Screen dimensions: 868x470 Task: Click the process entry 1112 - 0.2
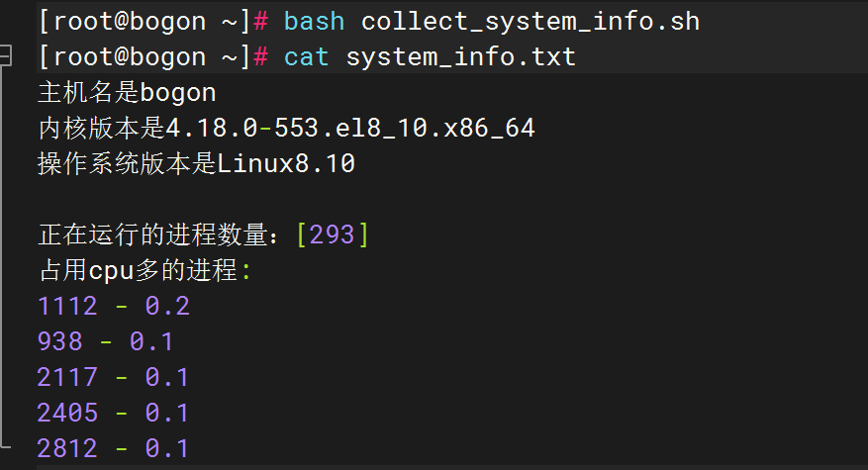point(113,306)
